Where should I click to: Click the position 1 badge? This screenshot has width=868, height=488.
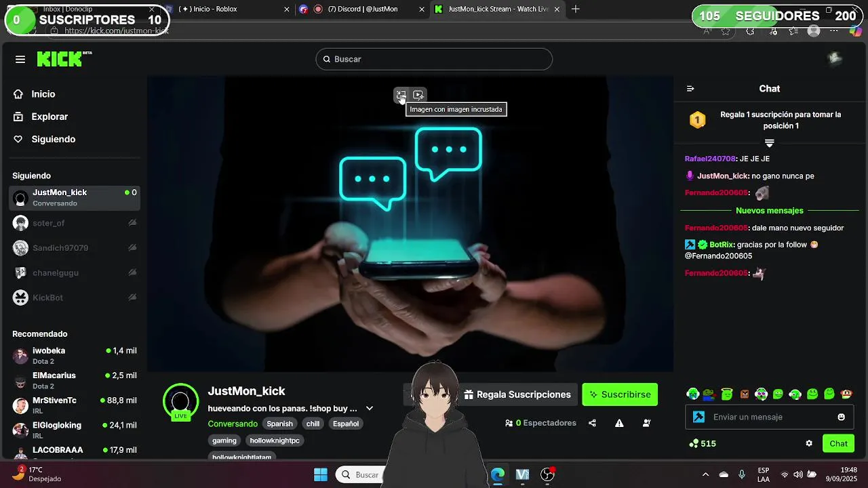[698, 121]
